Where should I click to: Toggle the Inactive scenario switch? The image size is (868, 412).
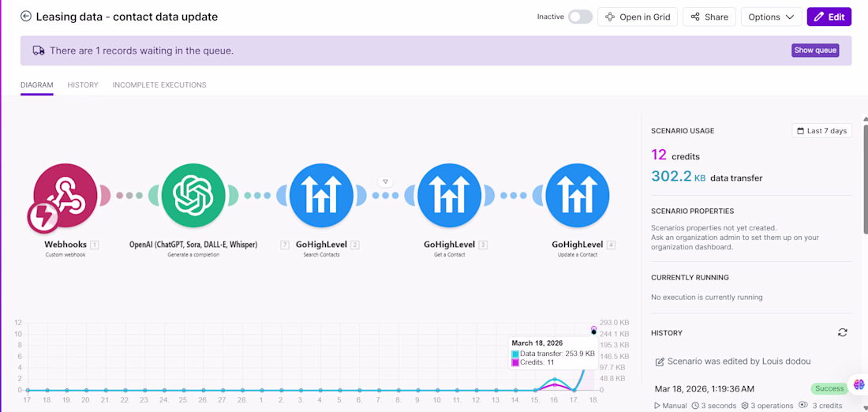pos(580,17)
